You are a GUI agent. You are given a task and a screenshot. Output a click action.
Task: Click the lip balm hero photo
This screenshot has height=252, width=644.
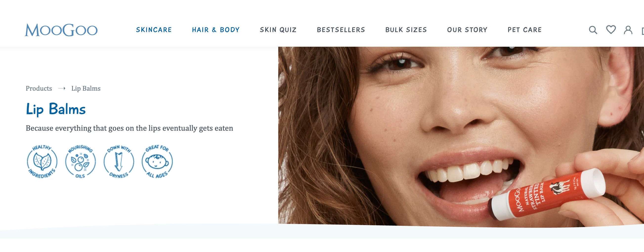[x=461, y=136]
